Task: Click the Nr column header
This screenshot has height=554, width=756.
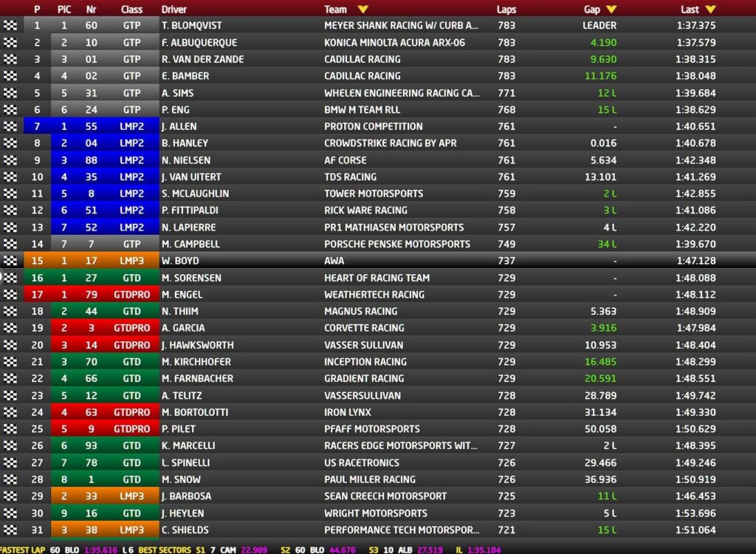Action: (91, 9)
